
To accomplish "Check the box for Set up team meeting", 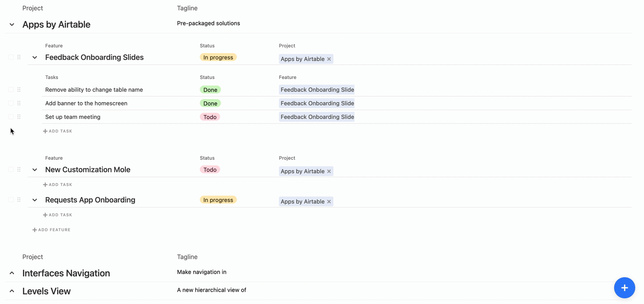I will (x=11, y=117).
